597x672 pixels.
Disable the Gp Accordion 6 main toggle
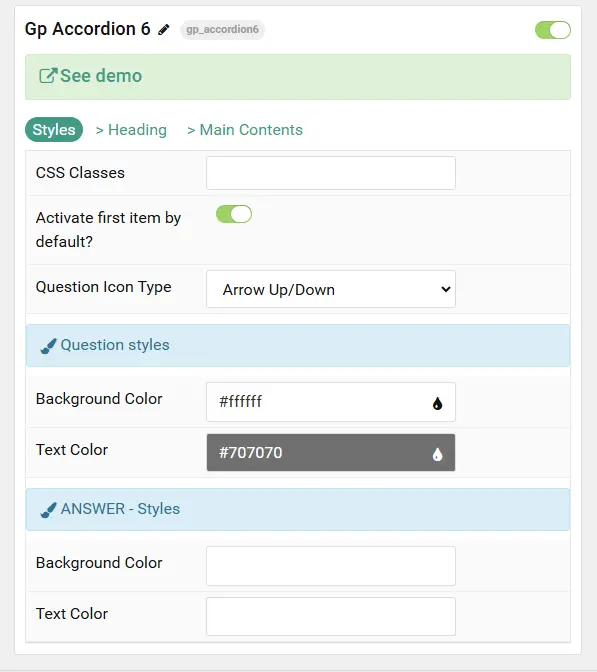pyautogui.click(x=553, y=30)
